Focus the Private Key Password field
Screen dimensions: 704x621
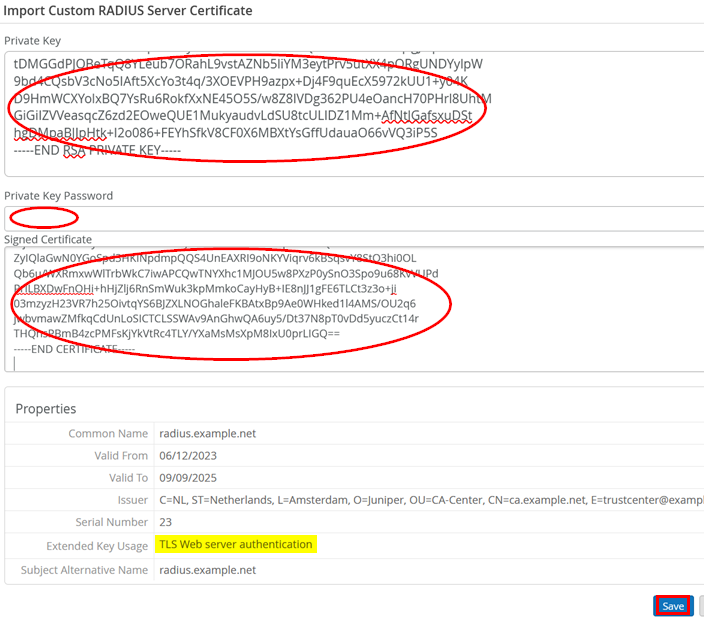pyautogui.click(x=354, y=219)
